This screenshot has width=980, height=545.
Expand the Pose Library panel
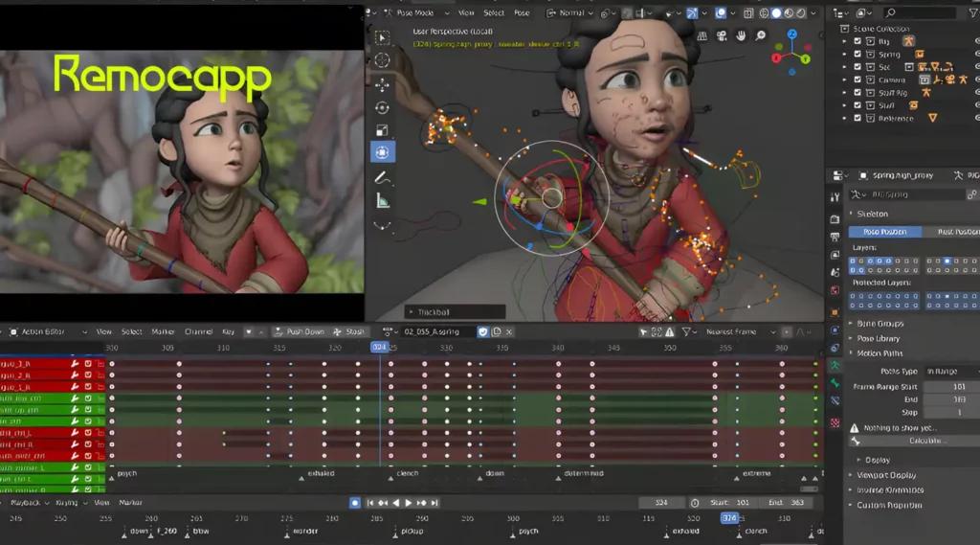879,338
